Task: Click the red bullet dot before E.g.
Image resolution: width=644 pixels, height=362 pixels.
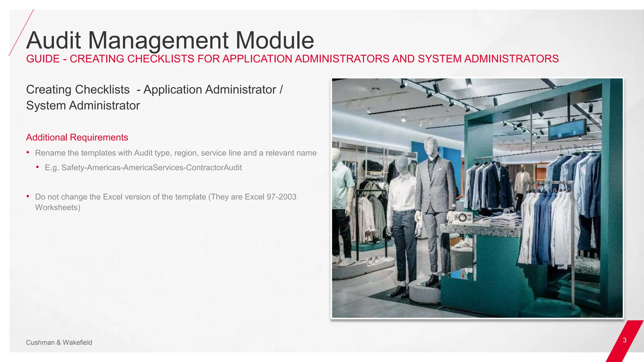Action: (38, 167)
